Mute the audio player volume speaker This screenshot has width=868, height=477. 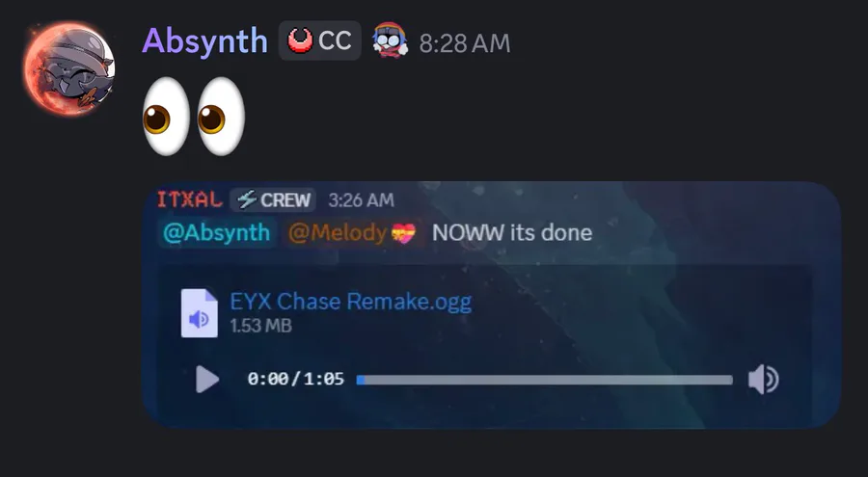[764, 380]
